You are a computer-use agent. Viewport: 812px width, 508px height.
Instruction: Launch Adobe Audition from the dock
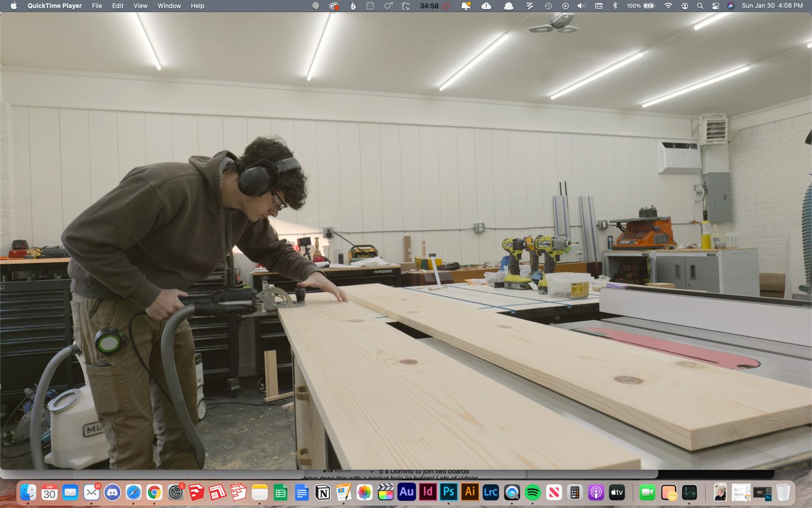point(407,492)
